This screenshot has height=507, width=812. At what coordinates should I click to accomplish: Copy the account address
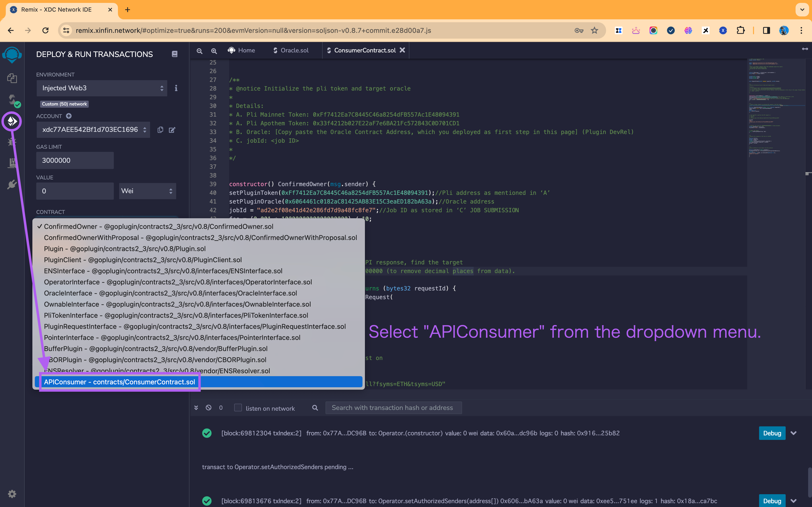click(x=160, y=130)
